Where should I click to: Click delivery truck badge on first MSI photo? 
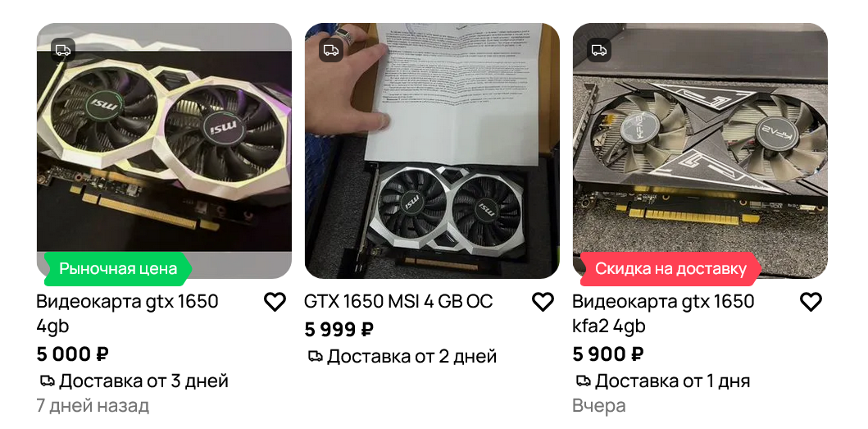click(x=63, y=50)
